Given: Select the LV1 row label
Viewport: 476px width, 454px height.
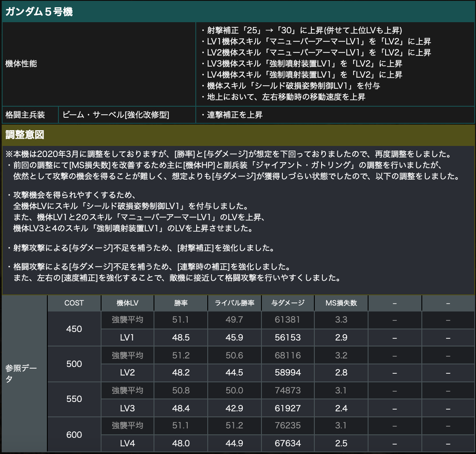Looking at the screenshot, I should tap(128, 338).
